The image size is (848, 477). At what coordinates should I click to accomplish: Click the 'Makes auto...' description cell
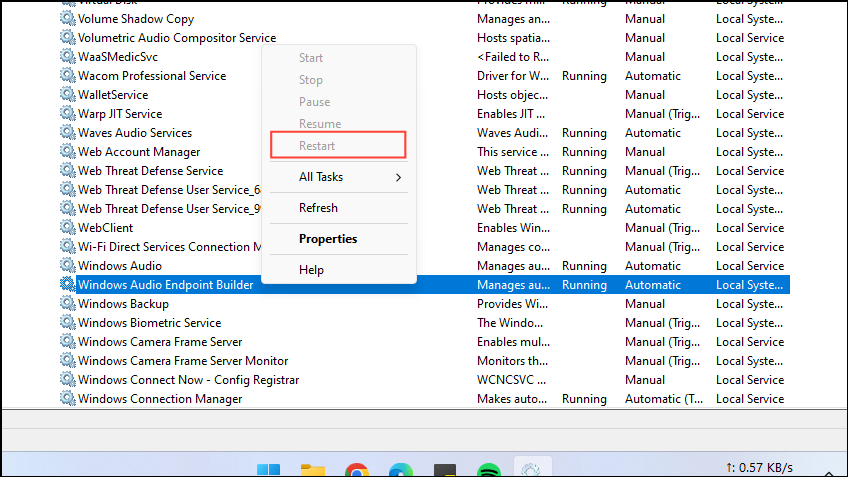512,399
